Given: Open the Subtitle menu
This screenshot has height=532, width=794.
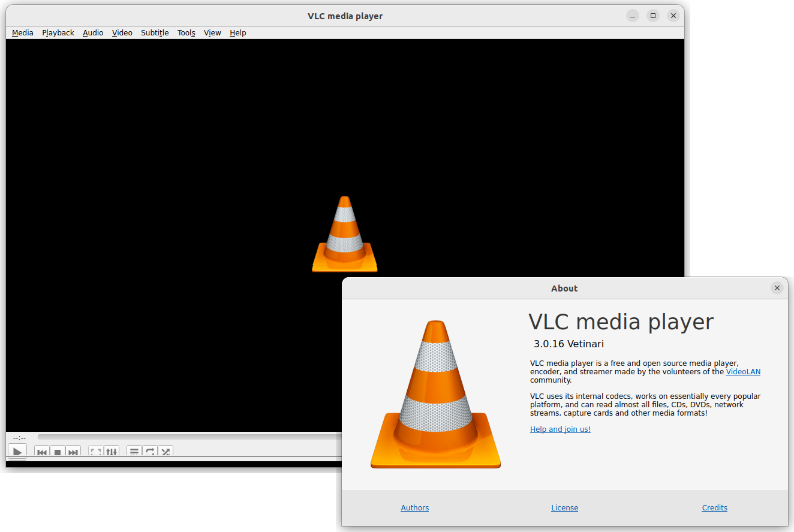Looking at the screenshot, I should (155, 33).
